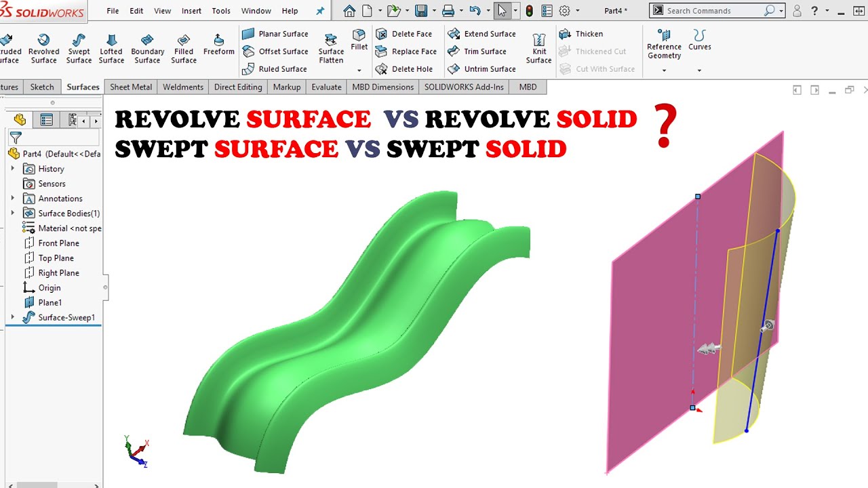Open the Surface Flatten tool
868x488 pixels.
click(x=331, y=49)
